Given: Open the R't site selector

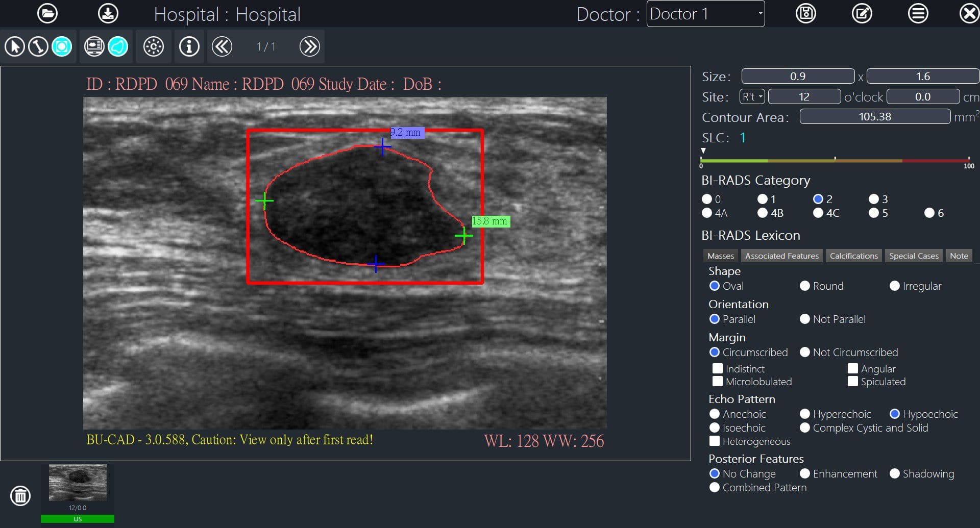Looking at the screenshot, I should point(751,96).
